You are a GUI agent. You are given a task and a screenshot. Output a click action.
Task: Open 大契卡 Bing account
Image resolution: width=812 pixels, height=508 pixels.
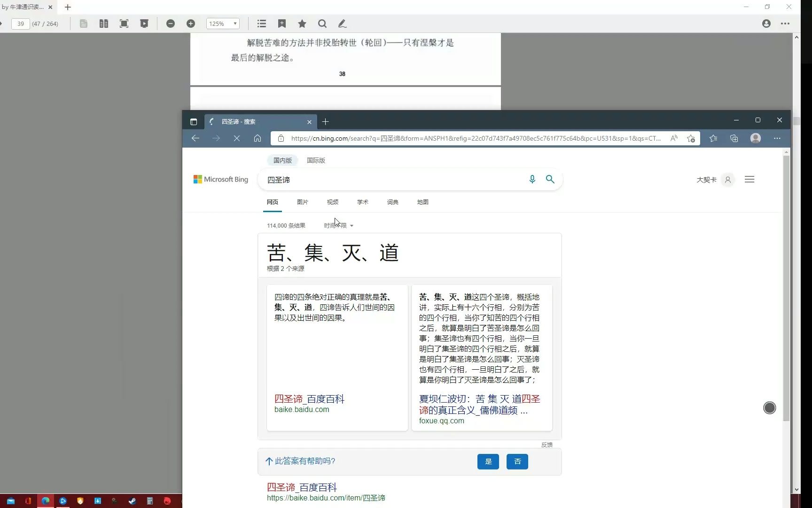pyautogui.click(x=715, y=180)
